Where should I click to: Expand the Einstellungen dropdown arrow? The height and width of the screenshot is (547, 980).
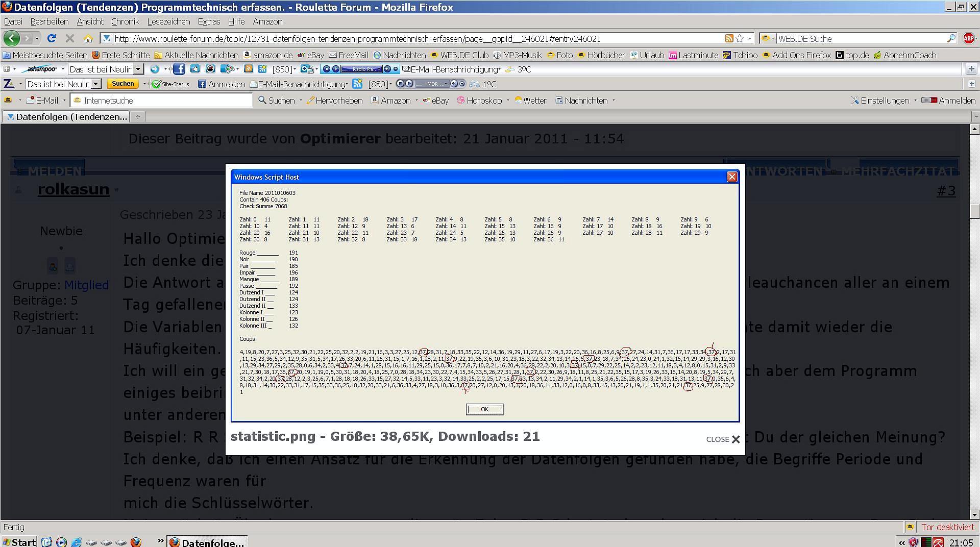pyautogui.click(x=915, y=101)
